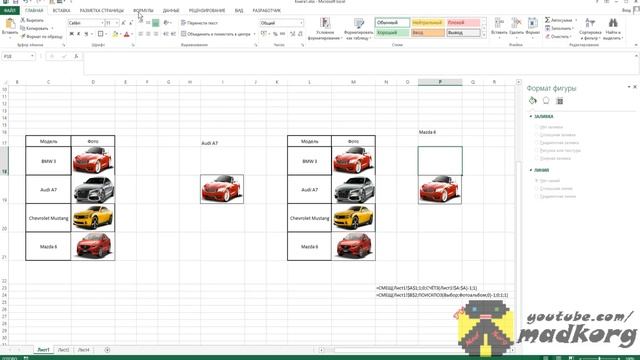Select Solid fill (Сплошная заливка) radio button
This screenshot has width=640, height=360.
(536, 135)
